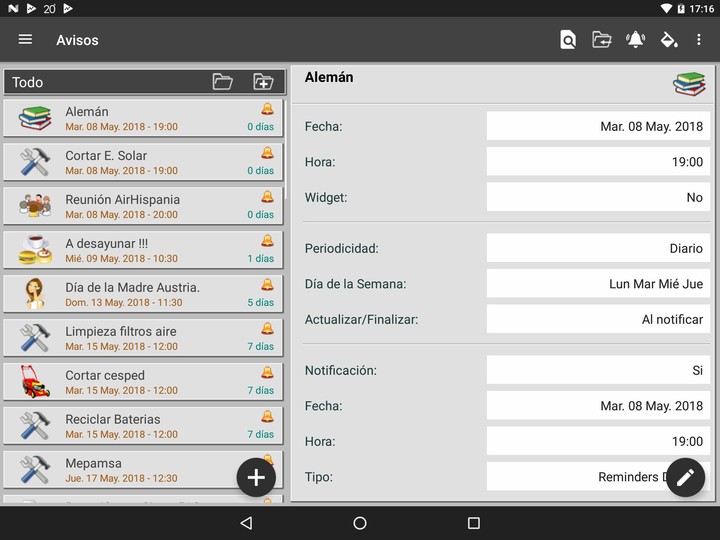Open the Reciclar Baterias reminder title
720x540 pixels.
click(x=113, y=419)
